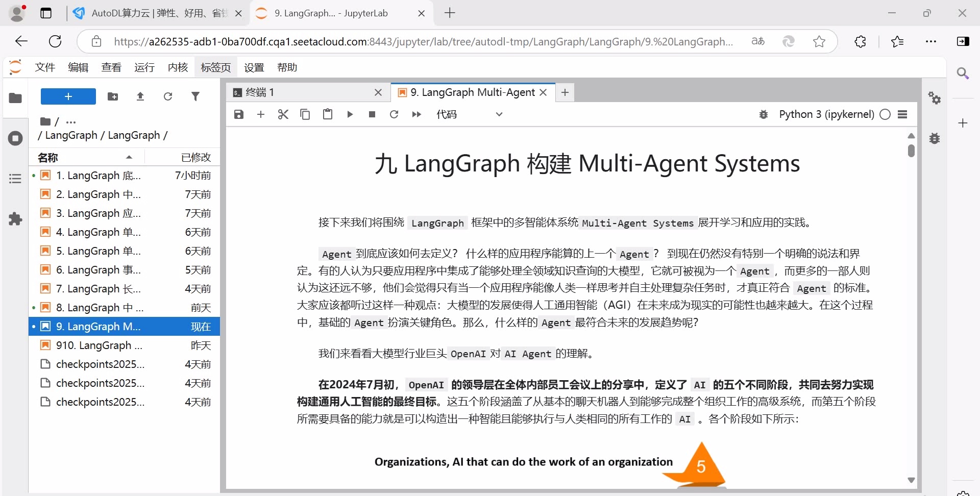Screen dimensions: 980x496
Task: Upload files into the LangGraph folder
Action: point(140,96)
